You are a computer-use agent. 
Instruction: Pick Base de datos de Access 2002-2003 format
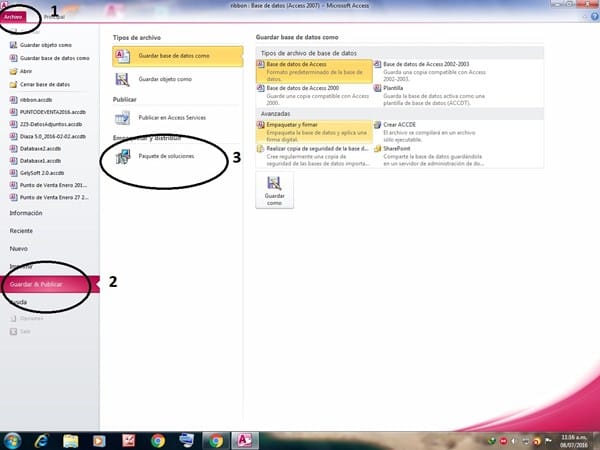[x=431, y=71]
